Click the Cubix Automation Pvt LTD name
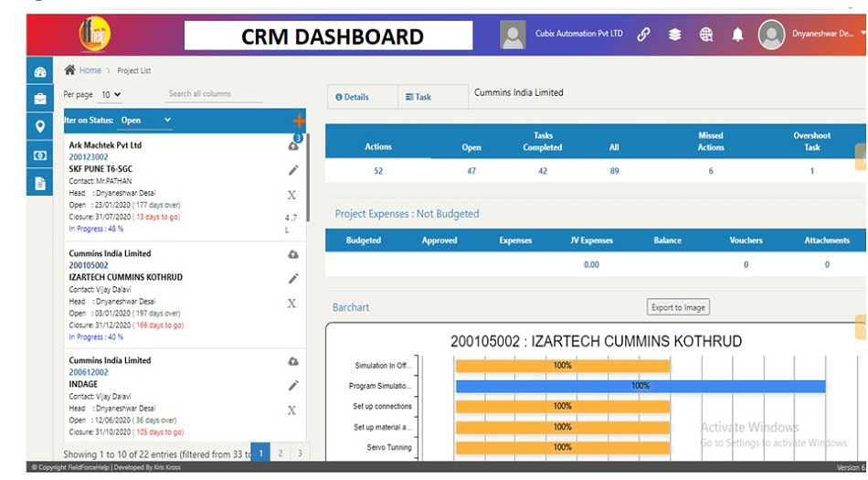Screen dimensions: 868x480 pyautogui.click(x=578, y=34)
